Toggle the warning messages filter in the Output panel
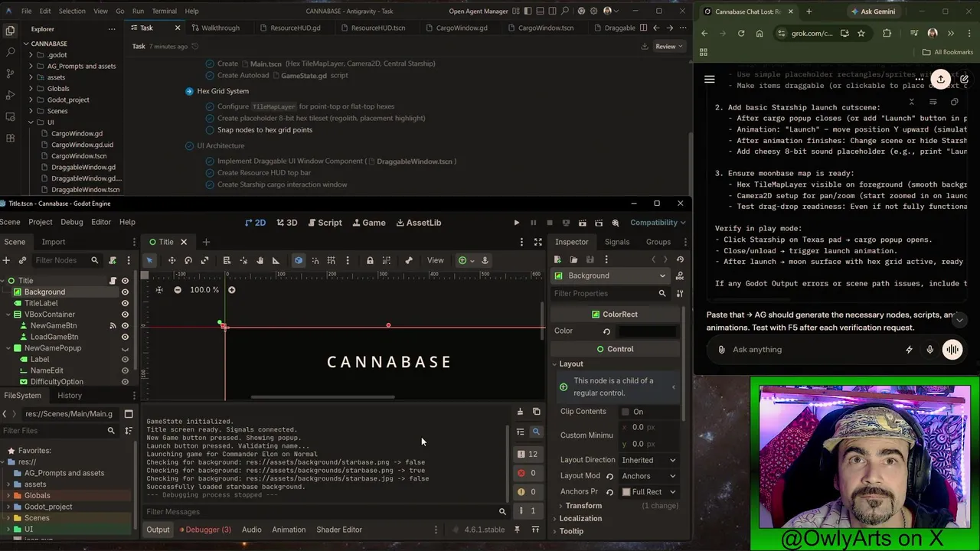Viewport: 980px width, 551px height. [528, 492]
